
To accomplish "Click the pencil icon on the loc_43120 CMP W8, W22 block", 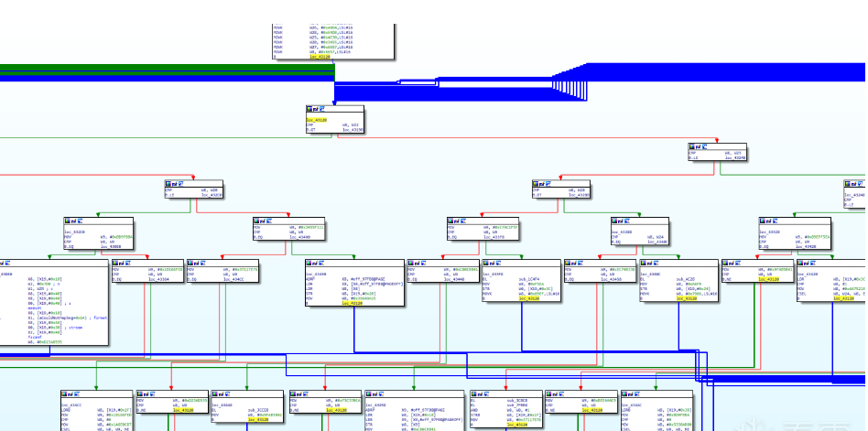I will coord(315,110).
